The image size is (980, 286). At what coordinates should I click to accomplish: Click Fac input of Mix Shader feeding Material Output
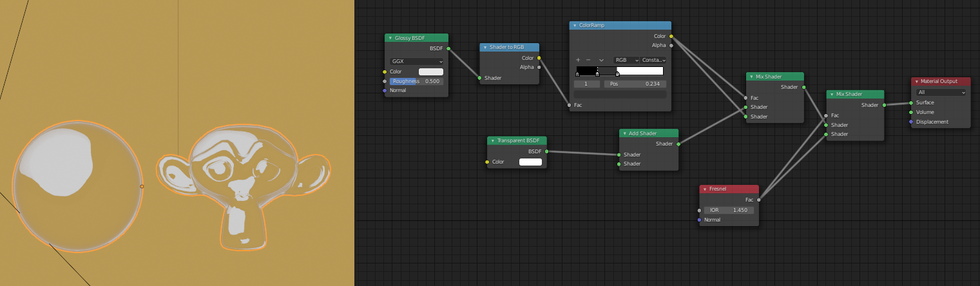[x=826, y=115]
